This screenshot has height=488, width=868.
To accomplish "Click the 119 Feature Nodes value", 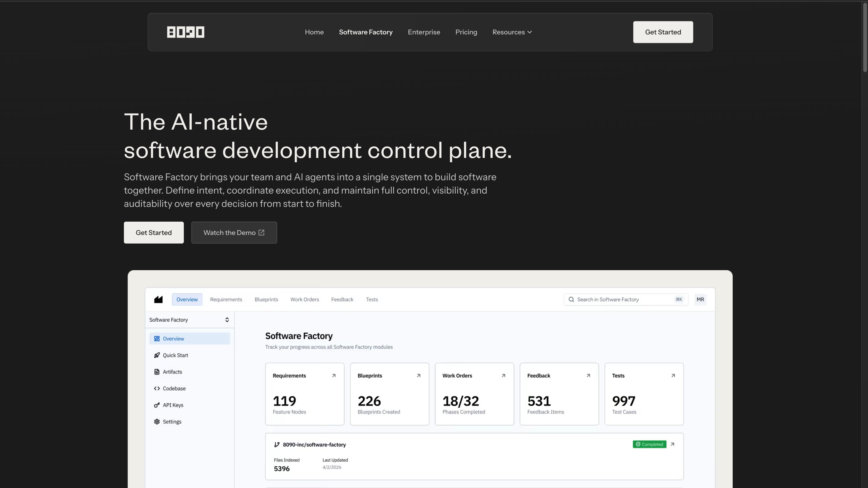I will (284, 401).
